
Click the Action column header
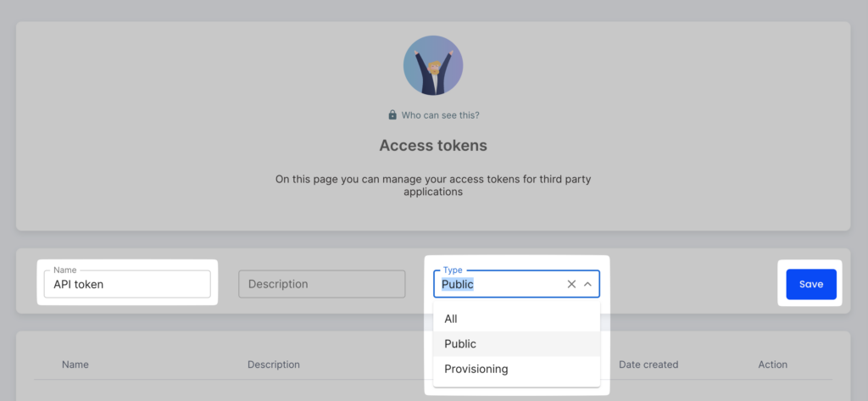point(773,365)
